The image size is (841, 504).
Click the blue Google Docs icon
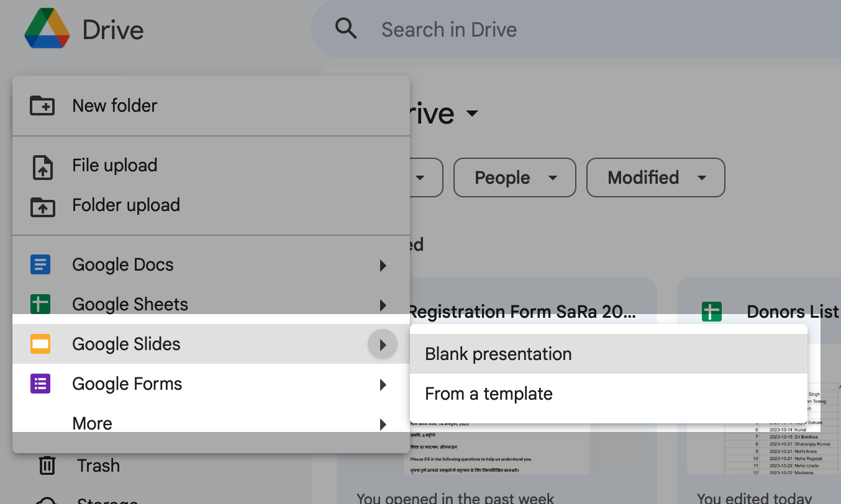[40, 265]
